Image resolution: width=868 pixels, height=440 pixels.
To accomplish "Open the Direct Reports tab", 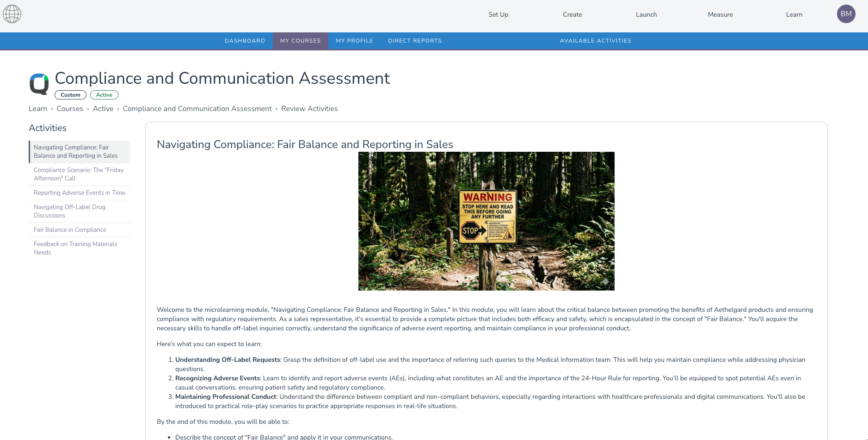I will tap(415, 41).
